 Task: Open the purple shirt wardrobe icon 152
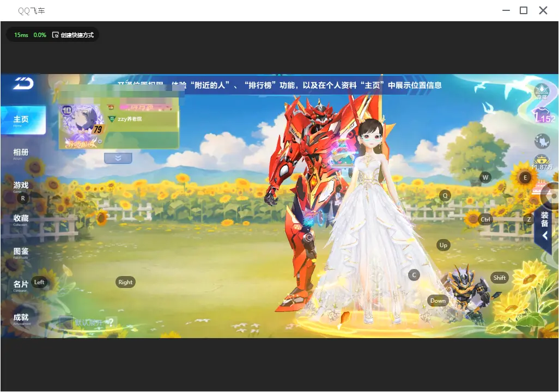(x=543, y=115)
